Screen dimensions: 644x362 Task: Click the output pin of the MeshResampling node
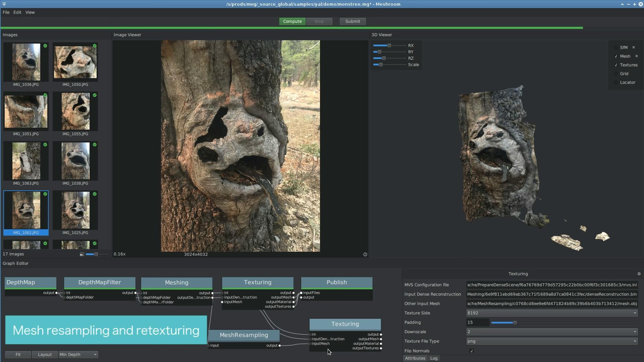[x=279, y=346]
